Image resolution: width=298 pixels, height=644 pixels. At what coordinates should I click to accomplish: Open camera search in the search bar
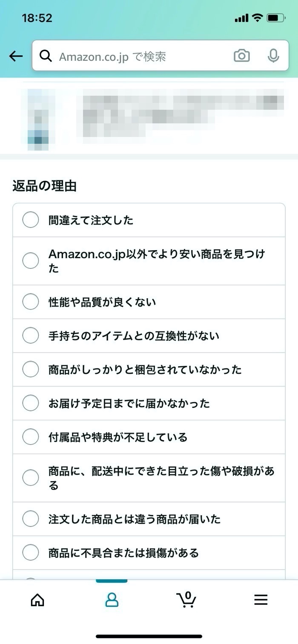241,56
